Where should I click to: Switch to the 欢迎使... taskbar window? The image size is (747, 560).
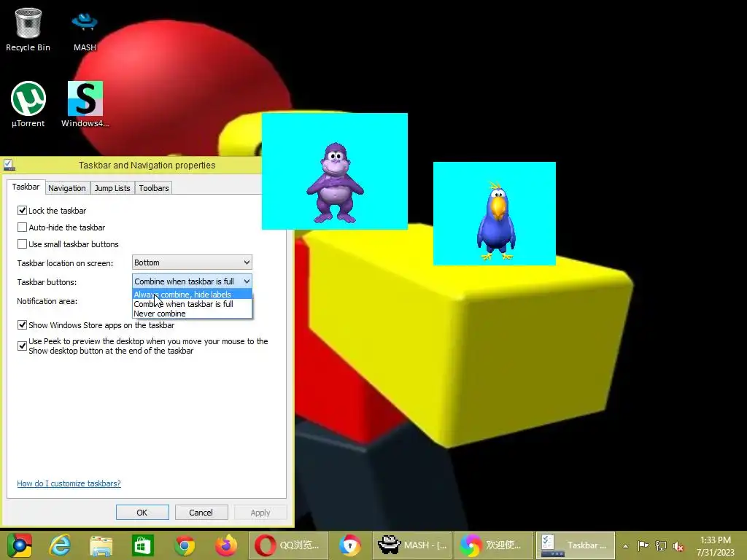(x=494, y=545)
